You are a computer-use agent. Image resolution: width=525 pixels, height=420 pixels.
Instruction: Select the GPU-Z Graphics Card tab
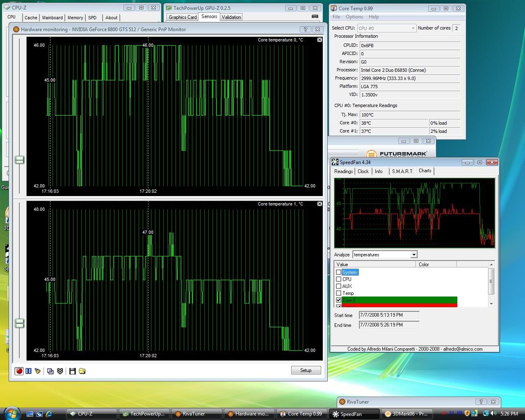(x=183, y=17)
